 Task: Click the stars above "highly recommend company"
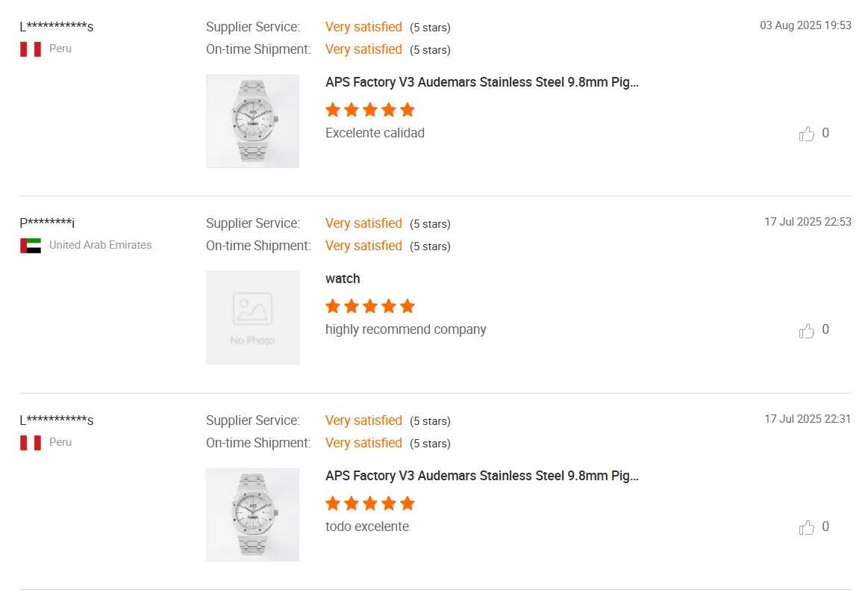[370, 306]
